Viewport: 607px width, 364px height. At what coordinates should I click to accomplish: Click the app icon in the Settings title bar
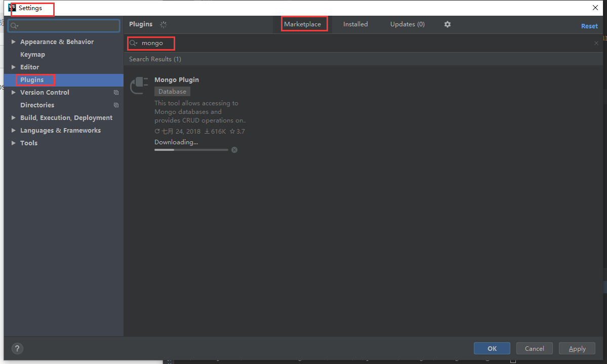click(12, 8)
